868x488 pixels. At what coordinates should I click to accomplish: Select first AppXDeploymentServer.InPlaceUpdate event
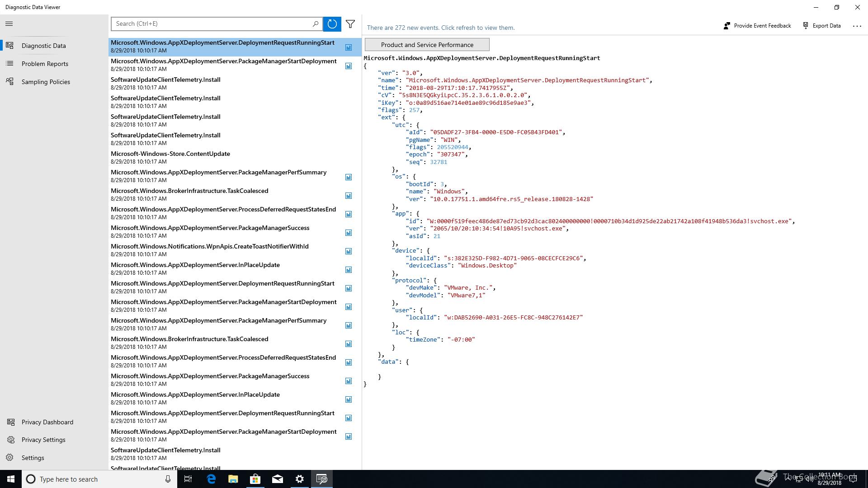point(235,268)
